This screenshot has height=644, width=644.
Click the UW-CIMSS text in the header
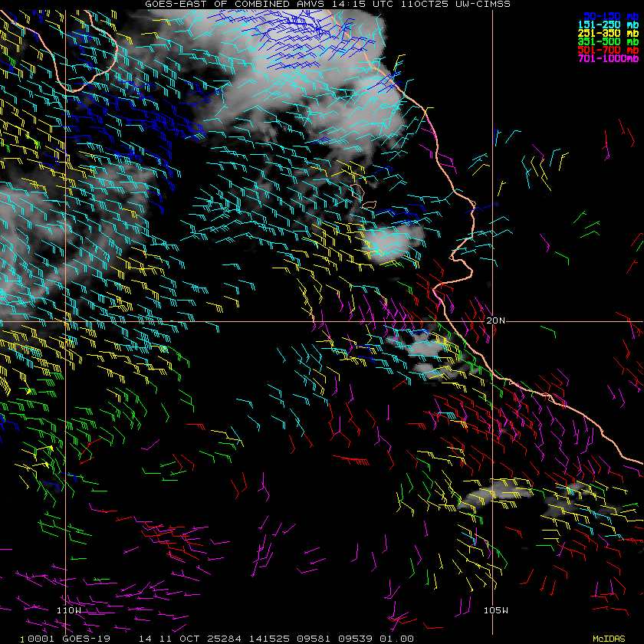tap(470, 4)
